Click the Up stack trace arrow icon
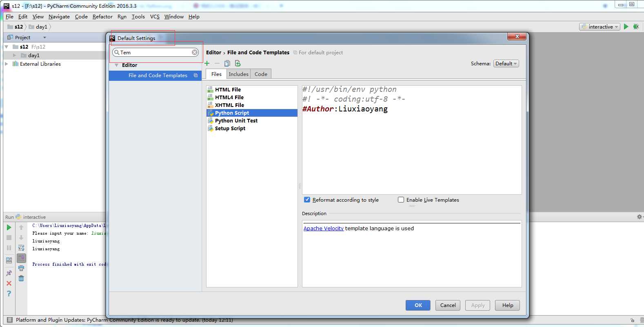 [21, 227]
